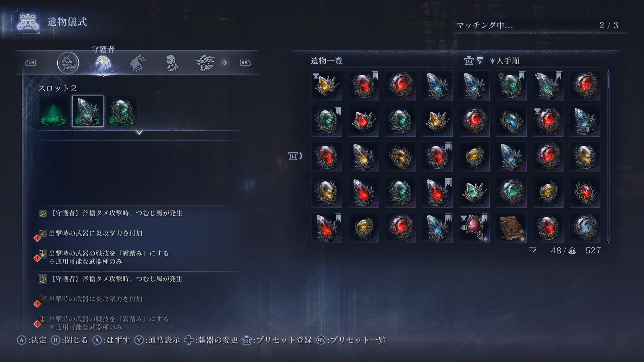The height and width of the screenshot is (362, 644).
Task: Toggle the list display-mode icon near header
Action: point(469,61)
